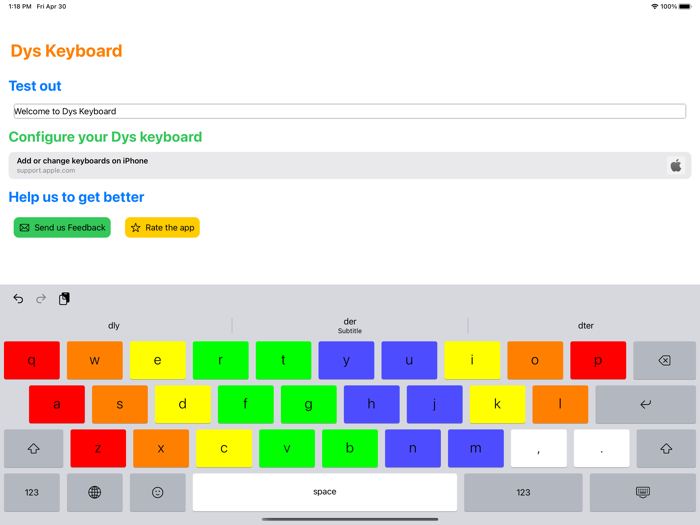Screen dimensions: 700x525
Task: Tap the blue h key
Action: tap(371, 404)
